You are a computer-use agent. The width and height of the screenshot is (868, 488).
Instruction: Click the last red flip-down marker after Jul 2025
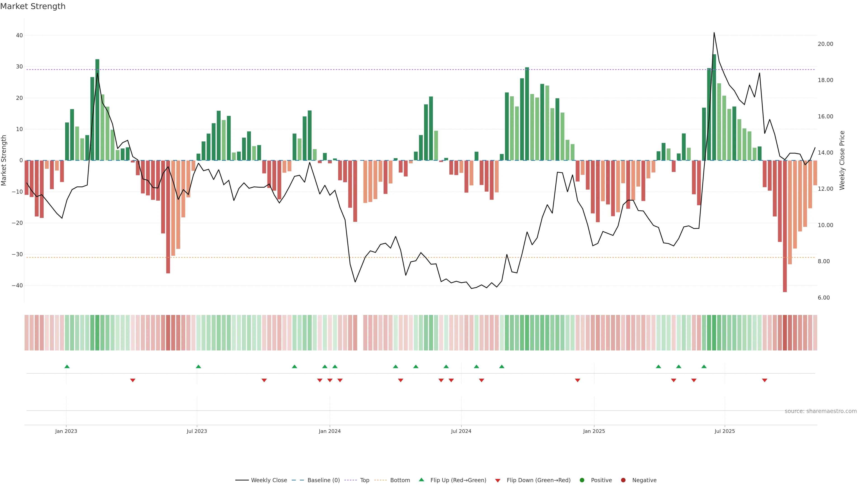[764, 380]
